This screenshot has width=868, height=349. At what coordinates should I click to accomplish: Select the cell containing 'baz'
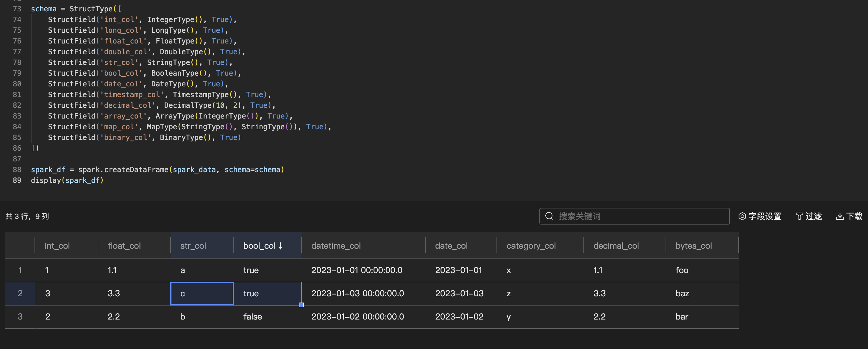point(682,293)
